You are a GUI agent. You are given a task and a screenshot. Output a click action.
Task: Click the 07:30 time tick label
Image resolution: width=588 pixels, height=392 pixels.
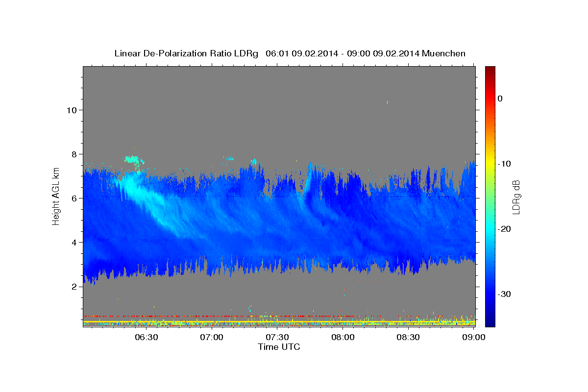tap(277, 338)
